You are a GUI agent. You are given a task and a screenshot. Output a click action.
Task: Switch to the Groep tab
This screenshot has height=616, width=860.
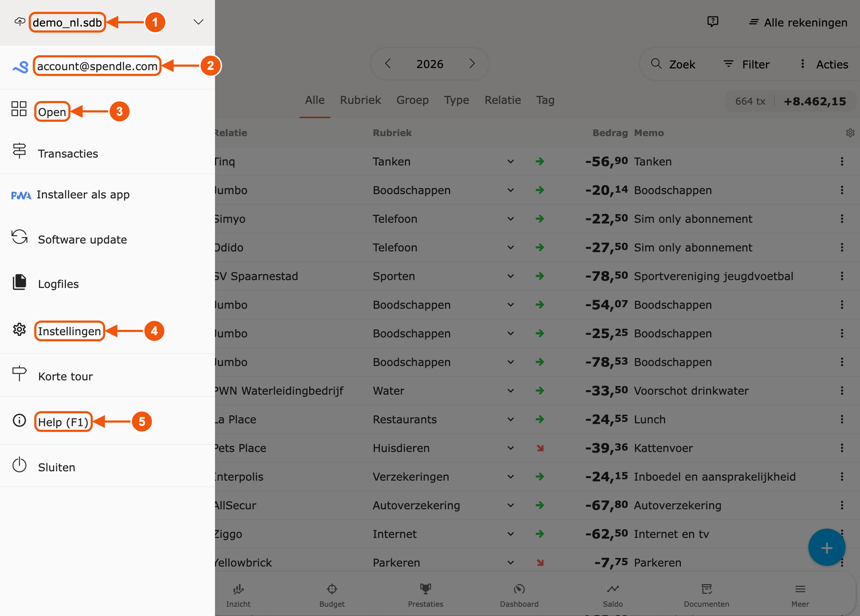coord(412,100)
